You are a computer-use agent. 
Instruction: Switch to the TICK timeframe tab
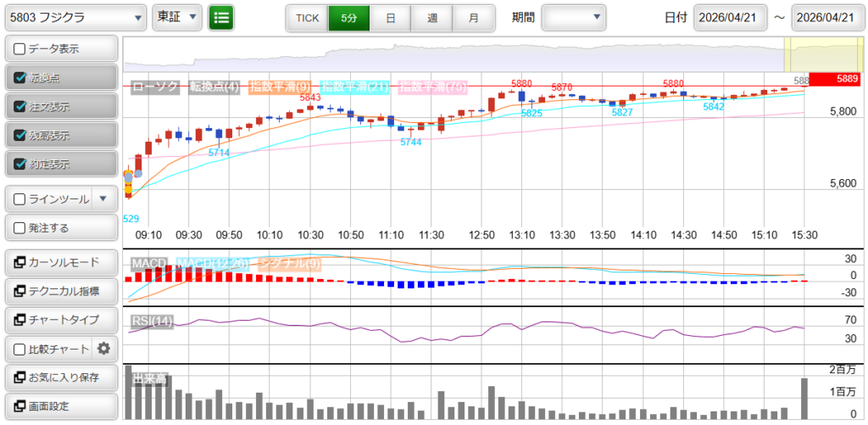pyautogui.click(x=307, y=17)
